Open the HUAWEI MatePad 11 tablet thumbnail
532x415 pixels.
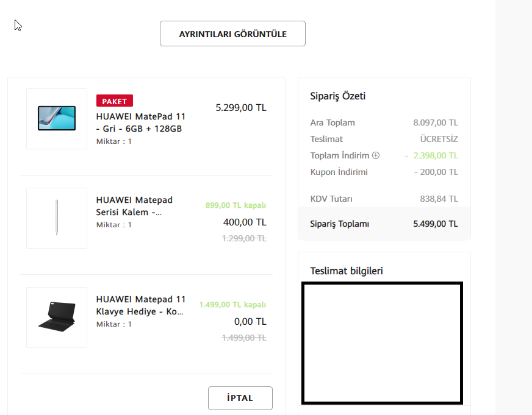click(57, 119)
